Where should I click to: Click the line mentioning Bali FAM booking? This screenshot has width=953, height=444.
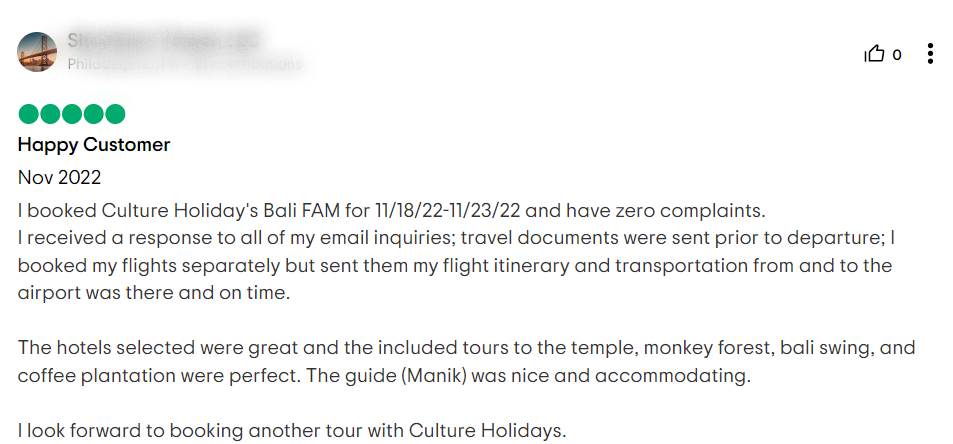click(391, 211)
